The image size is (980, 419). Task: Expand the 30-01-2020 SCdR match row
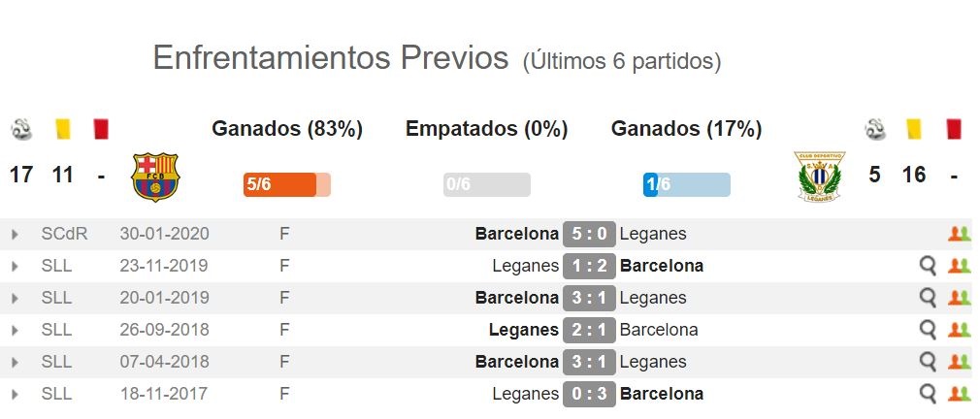[x=15, y=235]
